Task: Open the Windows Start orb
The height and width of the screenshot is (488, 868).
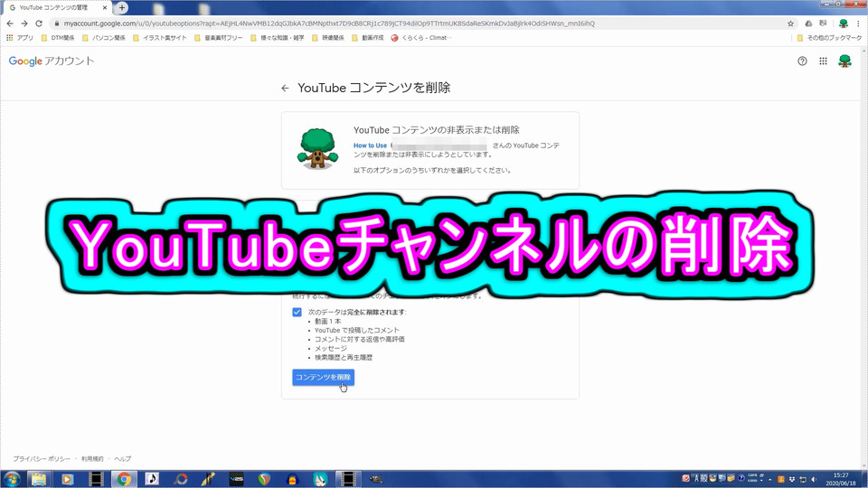Action: pyautogui.click(x=12, y=479)
